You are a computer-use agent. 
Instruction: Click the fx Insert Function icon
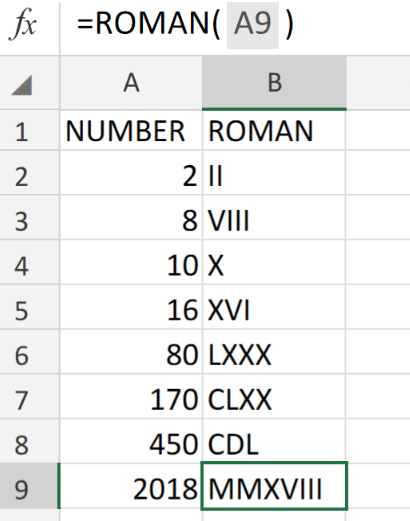tap(23, 24)
